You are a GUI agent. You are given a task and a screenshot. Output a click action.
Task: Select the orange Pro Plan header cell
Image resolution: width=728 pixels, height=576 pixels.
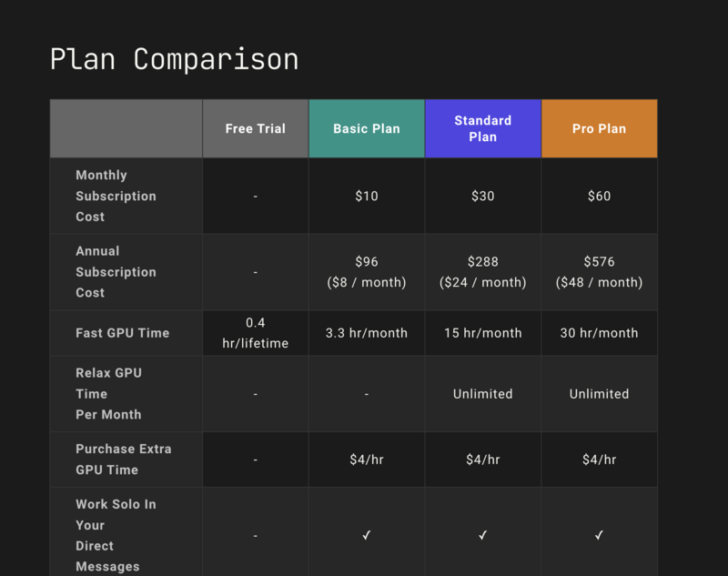[599, 128]
